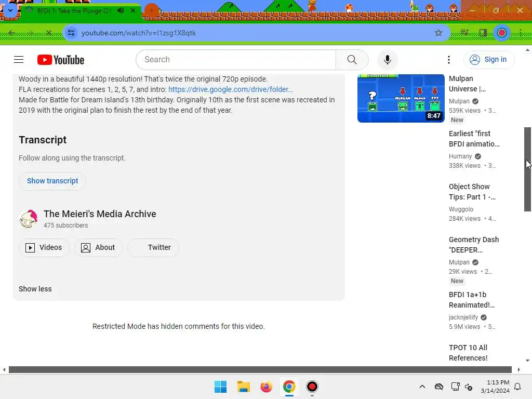Click the address bar URL
The width and height of the screenshot is (532, 399).
138,33
